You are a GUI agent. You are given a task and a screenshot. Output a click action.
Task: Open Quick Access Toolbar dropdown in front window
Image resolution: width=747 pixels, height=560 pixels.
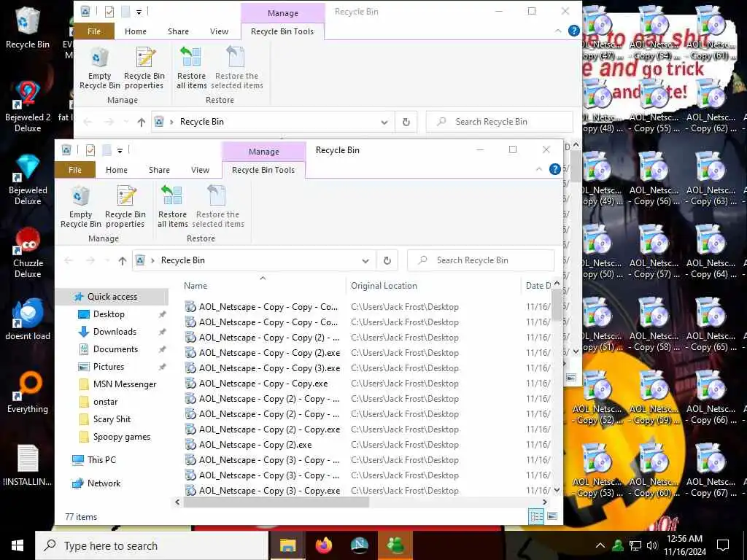120,150
